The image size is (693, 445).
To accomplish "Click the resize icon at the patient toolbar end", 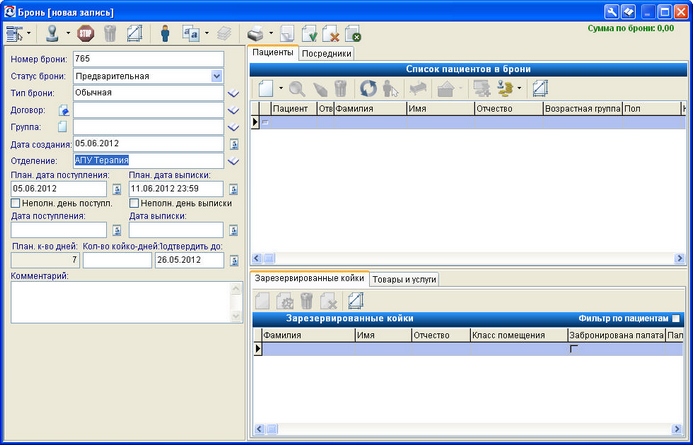I will [540, 88].
